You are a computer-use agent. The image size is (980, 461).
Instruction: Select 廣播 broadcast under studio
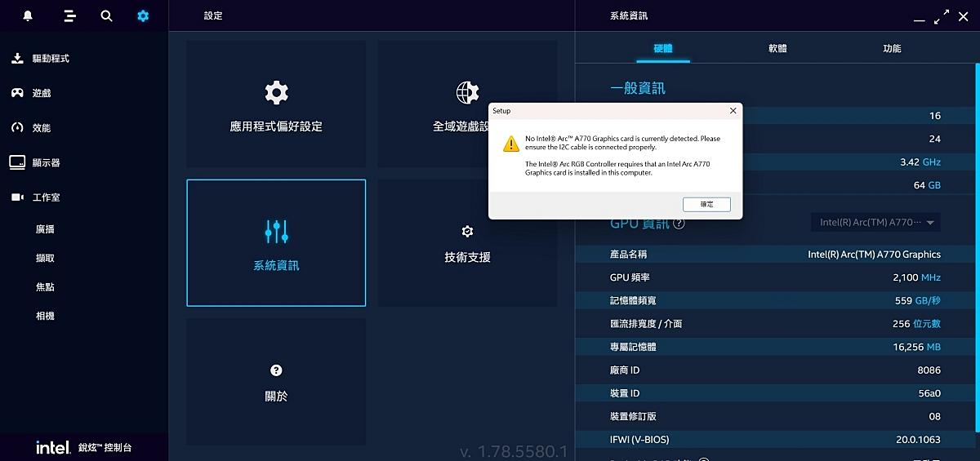[45, 229]
